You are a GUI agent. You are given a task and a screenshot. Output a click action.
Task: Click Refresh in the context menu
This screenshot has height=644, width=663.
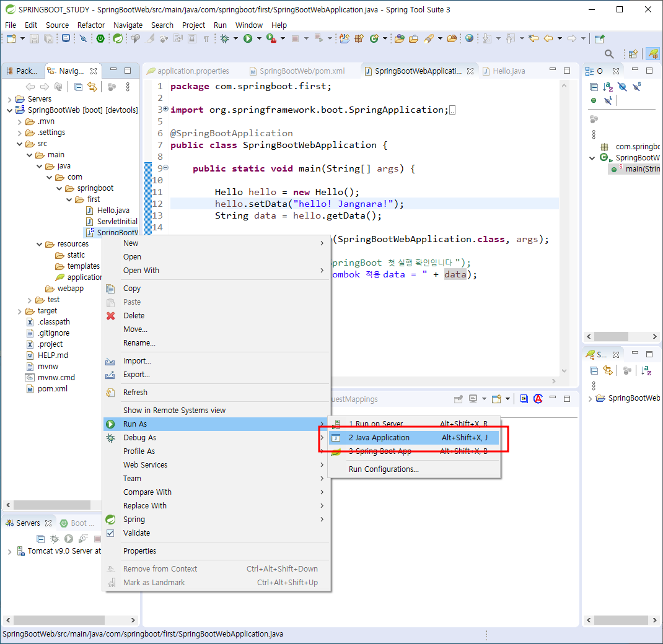coord(217,393)
